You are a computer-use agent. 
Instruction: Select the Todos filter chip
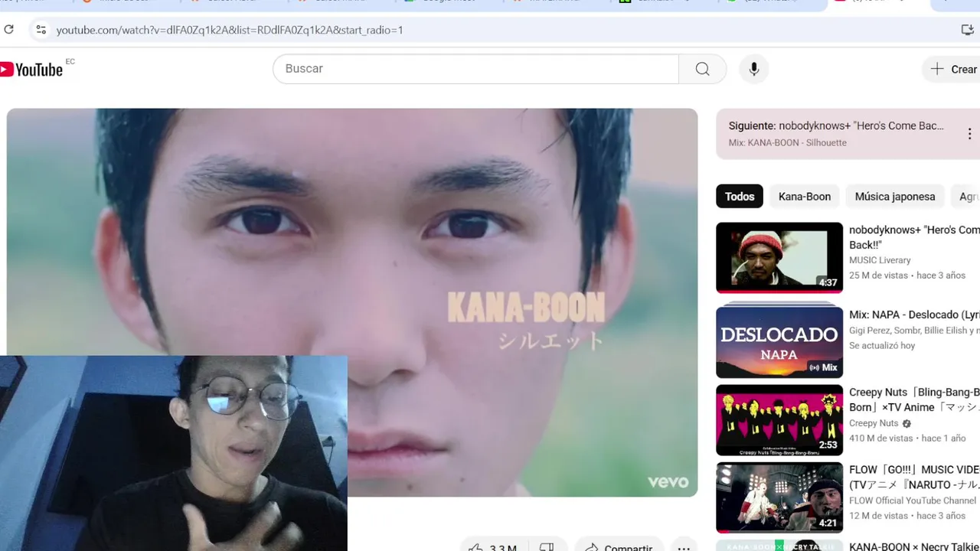point(739,197)
